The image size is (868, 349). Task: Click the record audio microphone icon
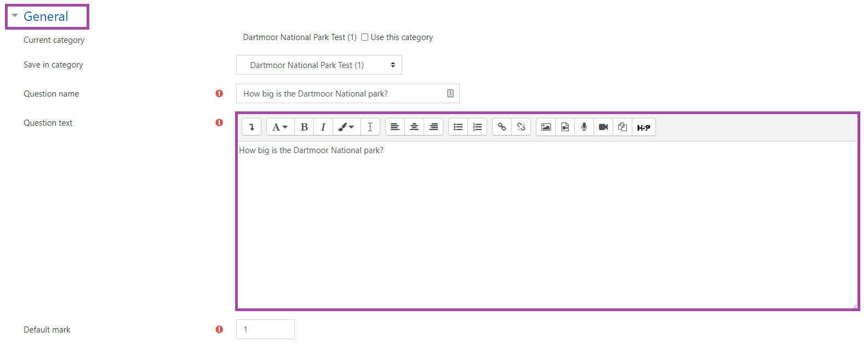tap(584, 127)
